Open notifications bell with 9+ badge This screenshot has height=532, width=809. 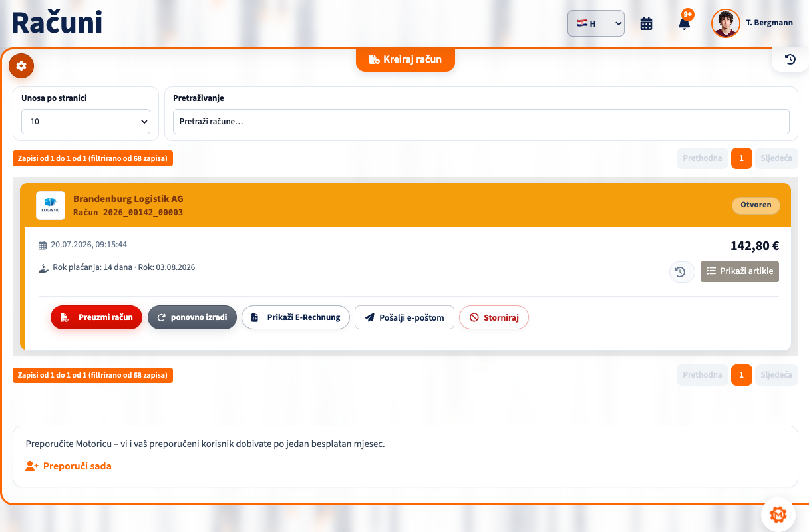pos(684,23)
